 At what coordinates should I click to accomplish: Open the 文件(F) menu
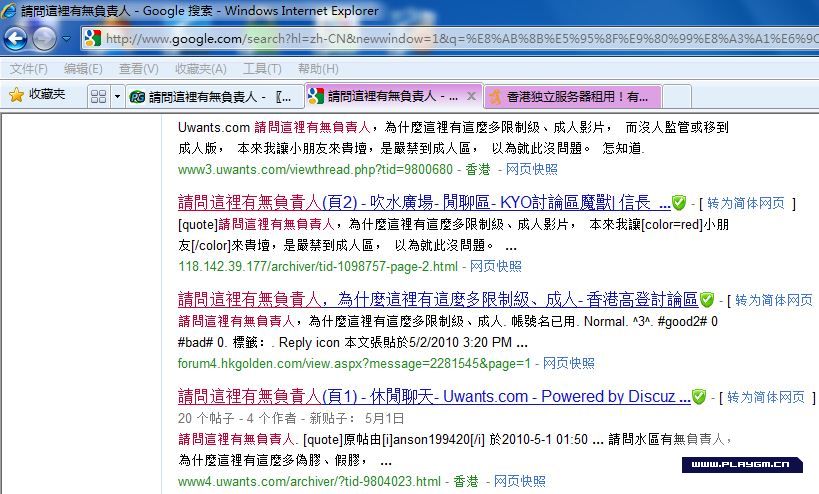[29, 68]
